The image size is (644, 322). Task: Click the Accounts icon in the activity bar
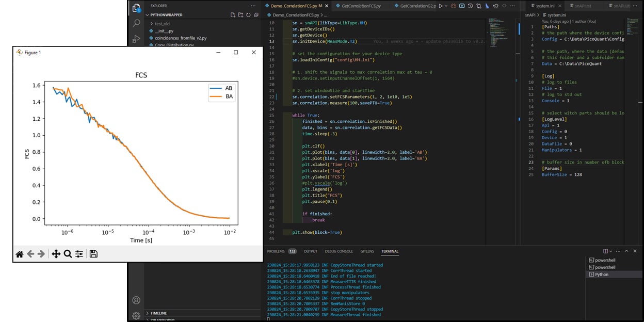136,300
